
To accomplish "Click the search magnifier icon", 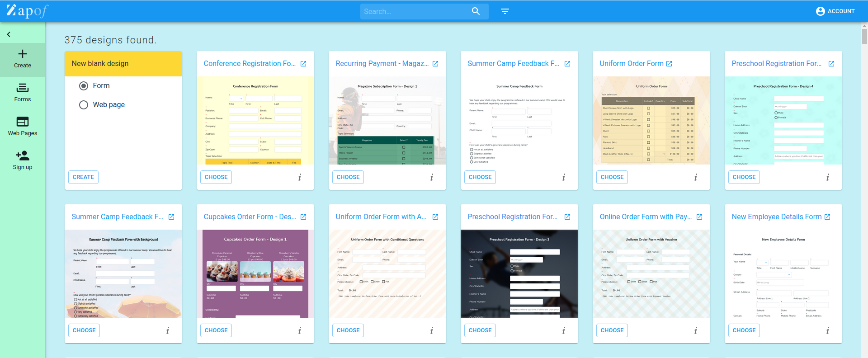I will coord(476,11).
